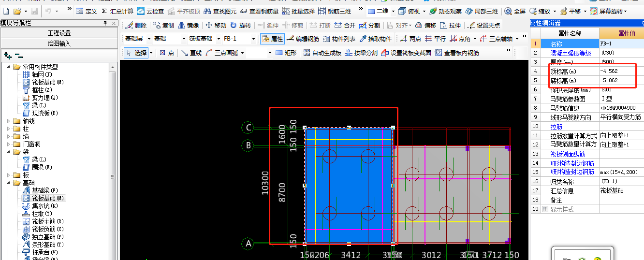Run 汇总计算 summary calculation
644x260 pixels.
(117, 11)
